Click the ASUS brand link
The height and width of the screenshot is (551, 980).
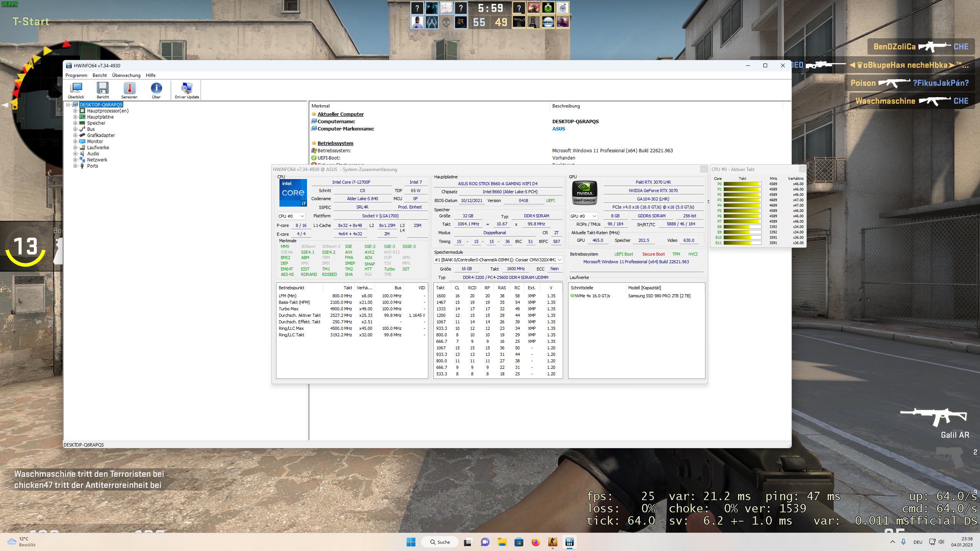point(559,129)
